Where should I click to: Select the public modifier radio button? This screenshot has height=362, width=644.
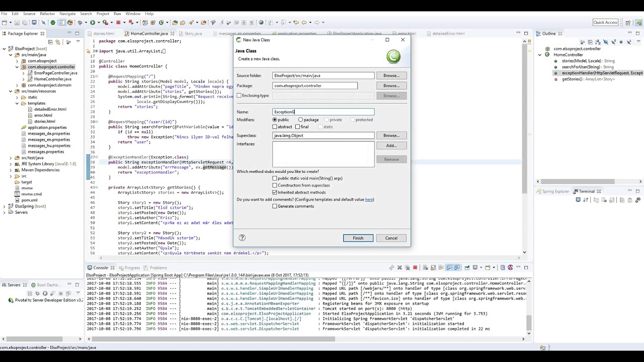(x=275, y=120)
